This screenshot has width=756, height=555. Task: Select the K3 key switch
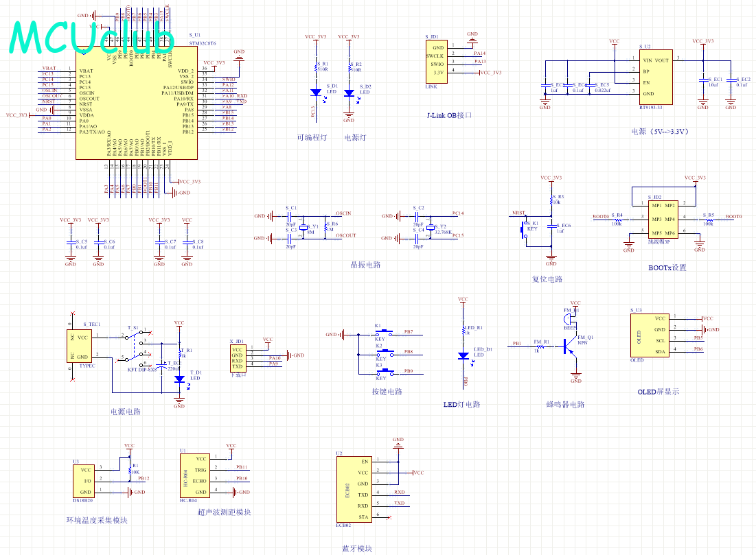pos(385,372)
